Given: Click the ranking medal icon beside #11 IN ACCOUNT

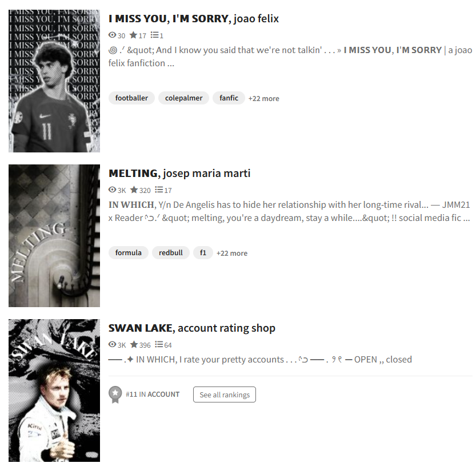Looking at the screenshot, I should click(115, 394).
